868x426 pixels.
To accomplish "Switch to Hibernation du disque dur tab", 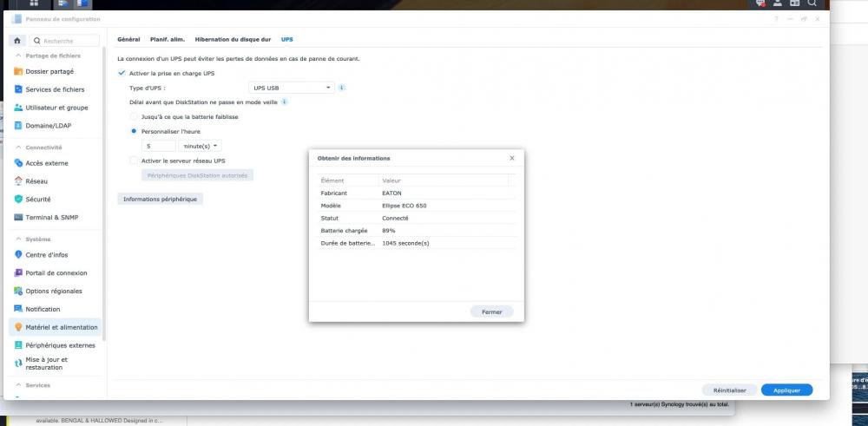I will pyautogui.click(x=233, y=40).
